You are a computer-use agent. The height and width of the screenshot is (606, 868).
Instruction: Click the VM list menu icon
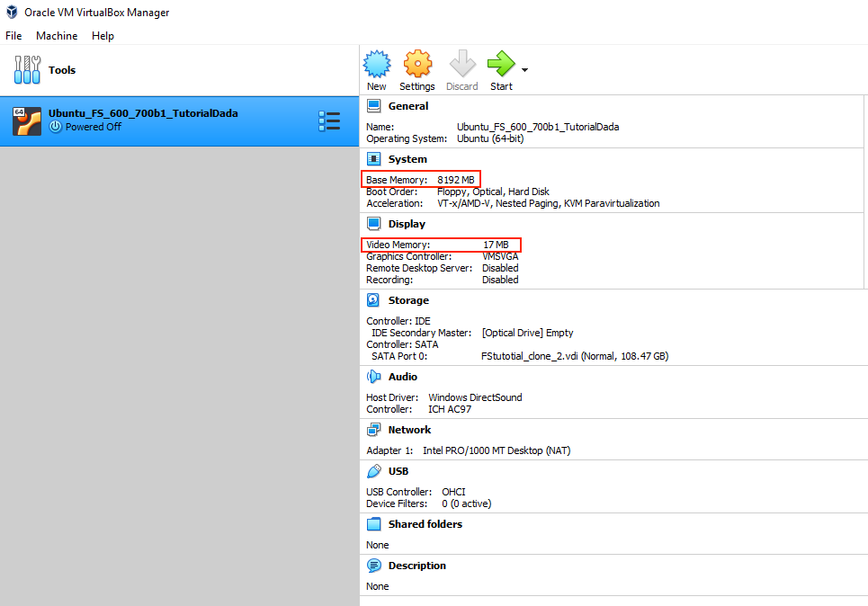(x=329, y=121)
